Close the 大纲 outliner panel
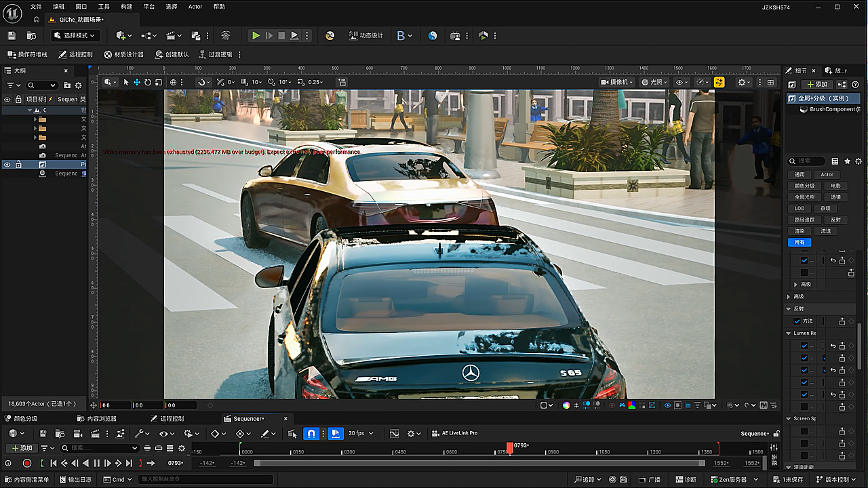This screenshot has height=488, width=868. coord(66,70)
